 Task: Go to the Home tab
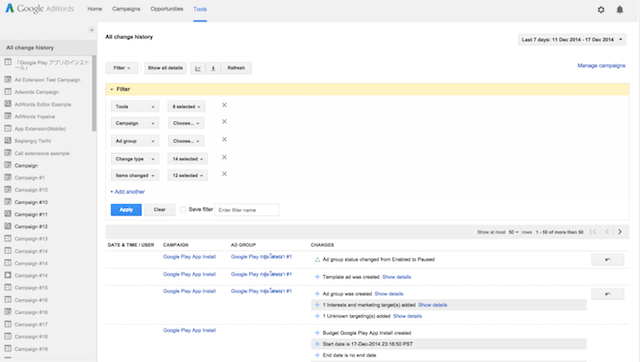click(95, 9)
